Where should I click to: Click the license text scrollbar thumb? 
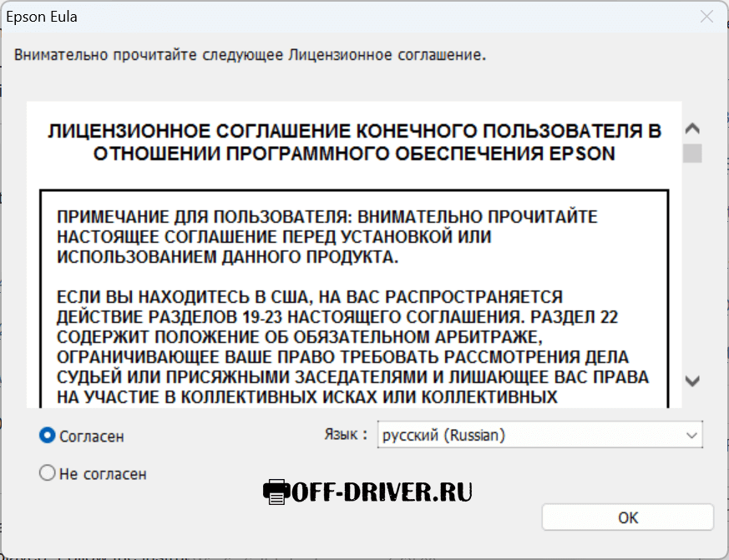(692, 154)
